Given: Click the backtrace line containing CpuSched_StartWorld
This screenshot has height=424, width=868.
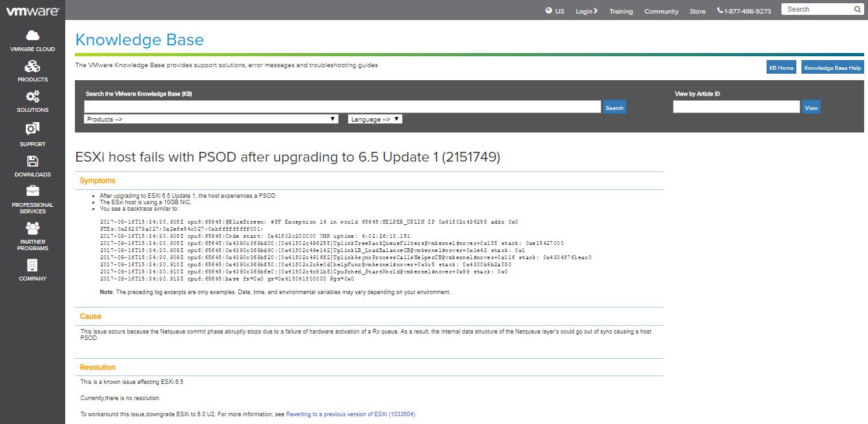Looking at the screenshot, I should point(304,271).
